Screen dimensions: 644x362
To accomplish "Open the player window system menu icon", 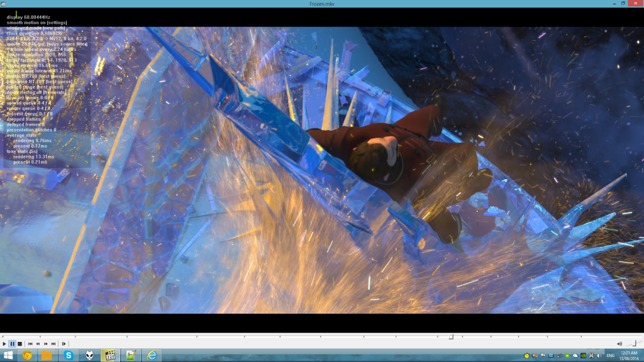I will (x=3, y=4).
